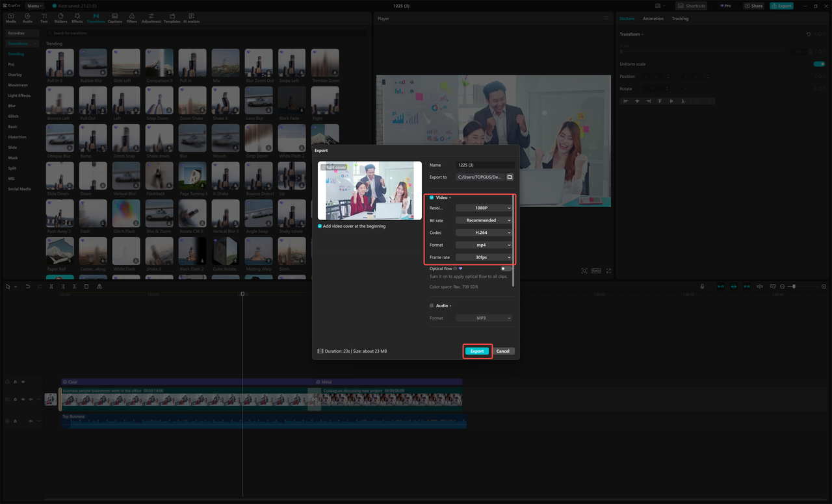832x504 pixels.
Task: Open the Frame rate dropdown
Action: (x=484, y=257)
